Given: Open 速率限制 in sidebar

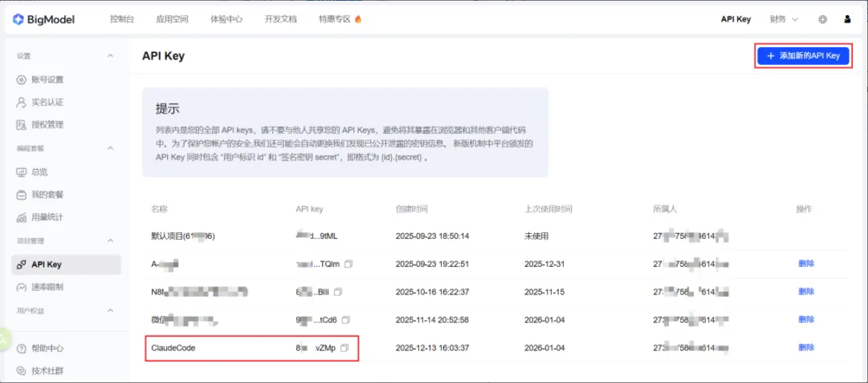Looking at the screenshot, I should tap(47, 287).
